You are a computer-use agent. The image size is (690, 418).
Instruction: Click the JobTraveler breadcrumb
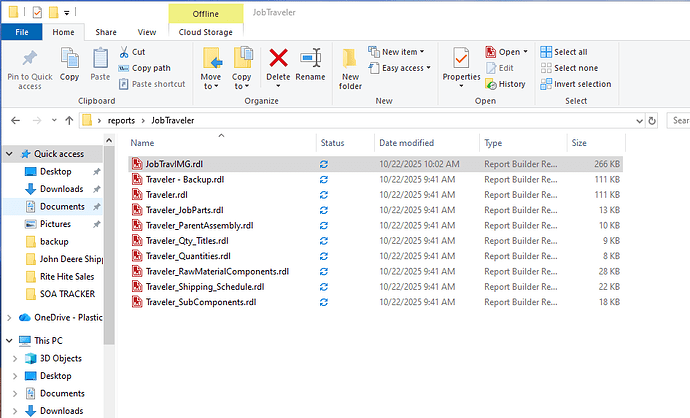pyautogui.click(x=172, y=121)
